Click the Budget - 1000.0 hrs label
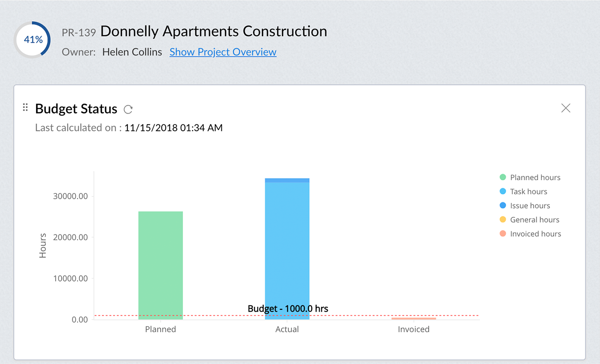 (288, 308)
